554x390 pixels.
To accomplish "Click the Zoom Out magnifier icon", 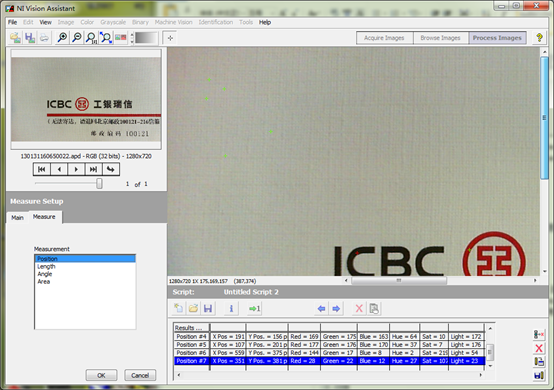I will click(76, 37).
